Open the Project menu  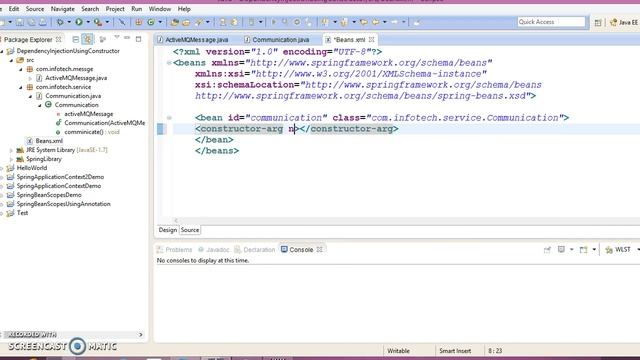115,9
